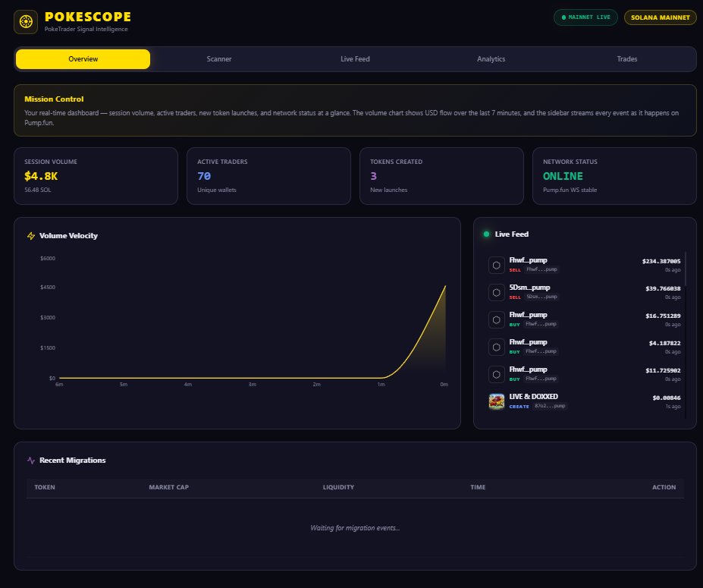Screen dimensions: 703x588
Task: Click the $6000 label on chart axis
Action: (48, 259)
